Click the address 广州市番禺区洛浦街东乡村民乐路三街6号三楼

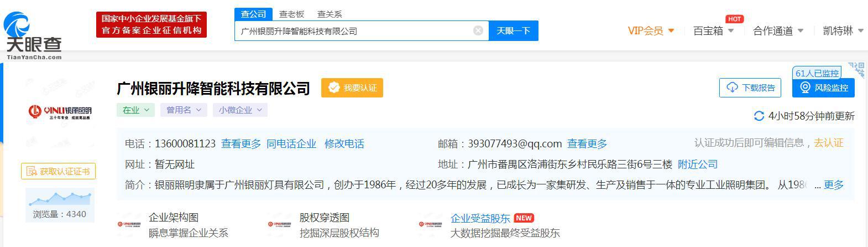pyautogui.click(x=570, y=164)
